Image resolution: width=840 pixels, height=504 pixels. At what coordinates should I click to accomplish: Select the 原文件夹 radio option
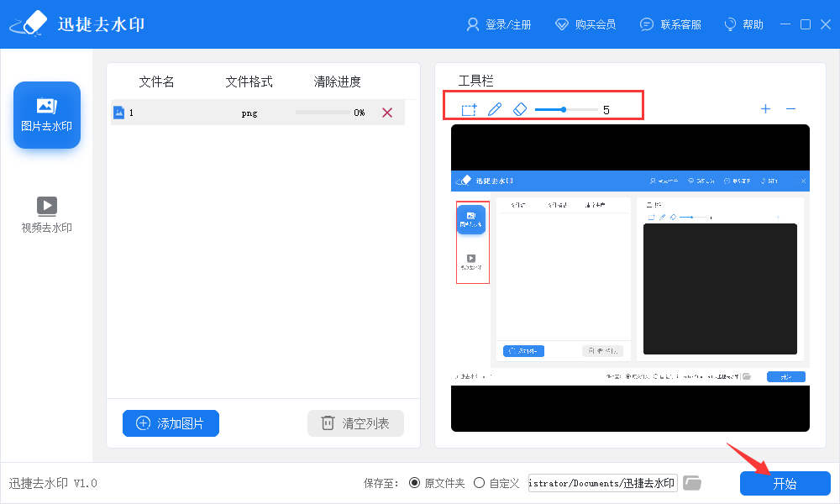click(414, 483)
